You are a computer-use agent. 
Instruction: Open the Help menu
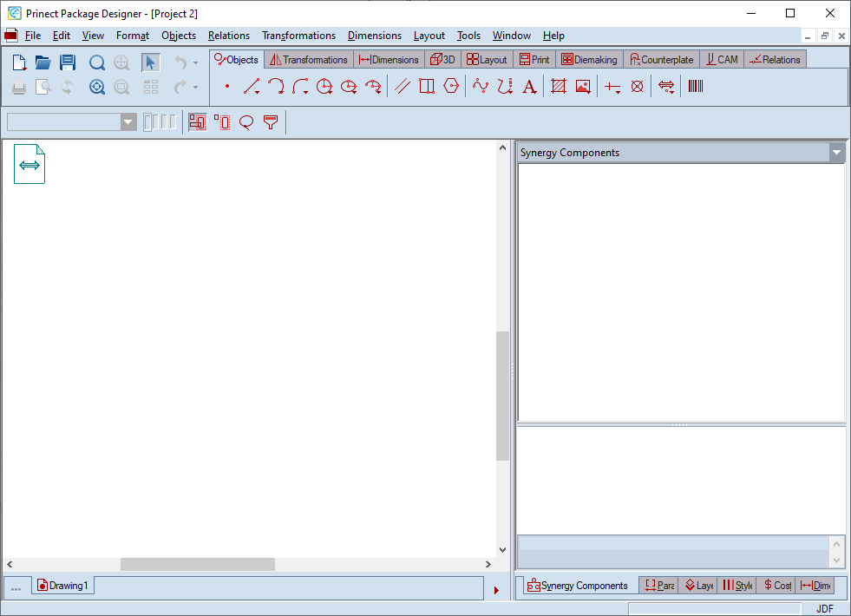pos(553,36)
